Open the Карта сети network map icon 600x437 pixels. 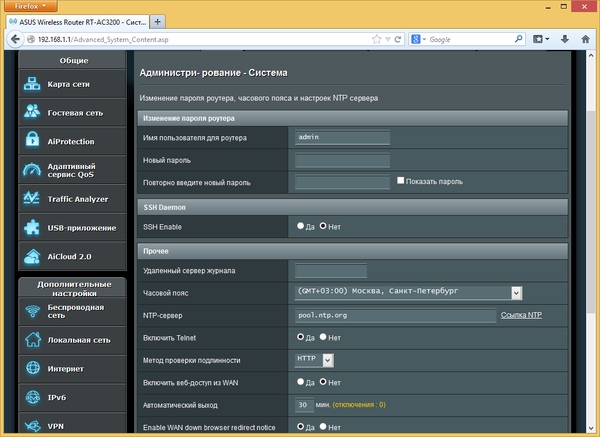point(33,84)
